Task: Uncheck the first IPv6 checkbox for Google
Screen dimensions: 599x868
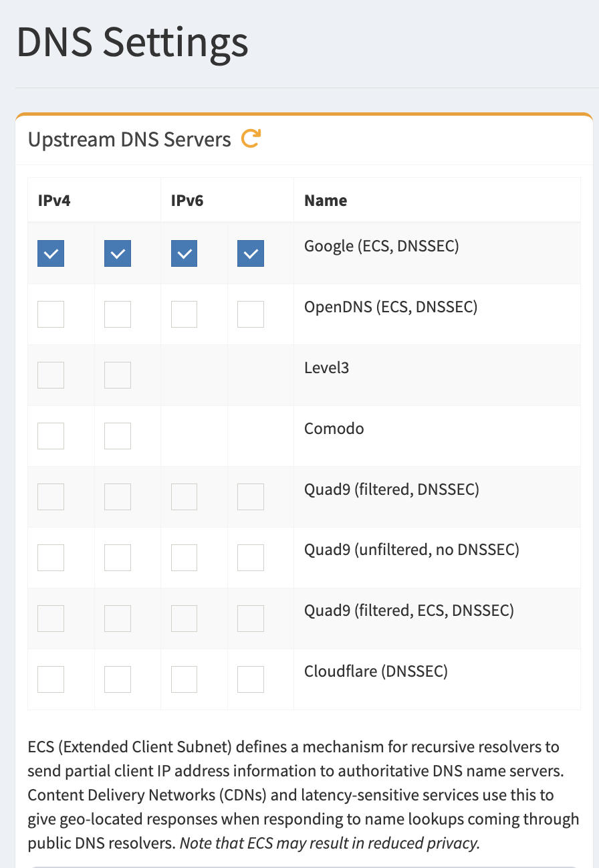Action: (185, 253)
